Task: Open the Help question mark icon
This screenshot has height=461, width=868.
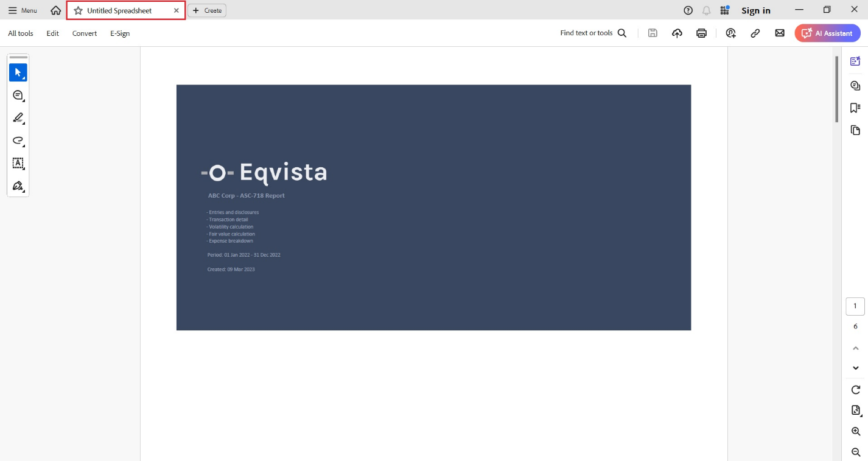Action: pos(688,10)
